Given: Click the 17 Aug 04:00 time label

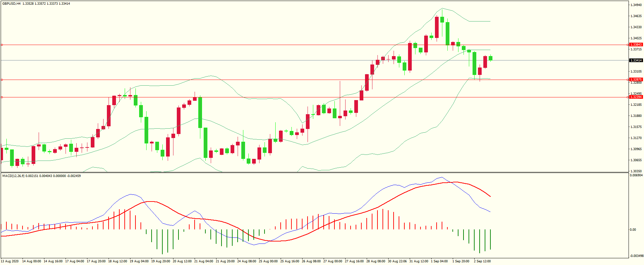Looking at the screenshot, I should pyautogui.click(x=75, y=261).
